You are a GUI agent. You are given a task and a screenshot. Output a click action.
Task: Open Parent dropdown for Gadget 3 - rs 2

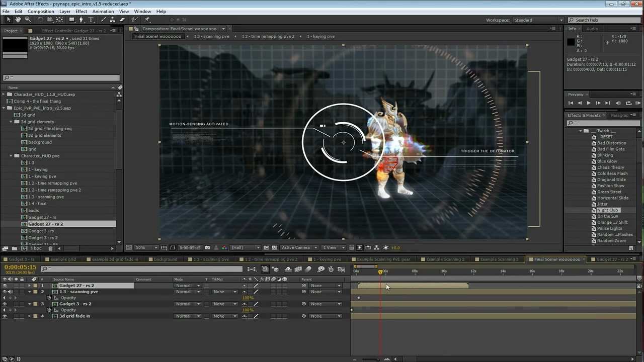pos(325,304)
